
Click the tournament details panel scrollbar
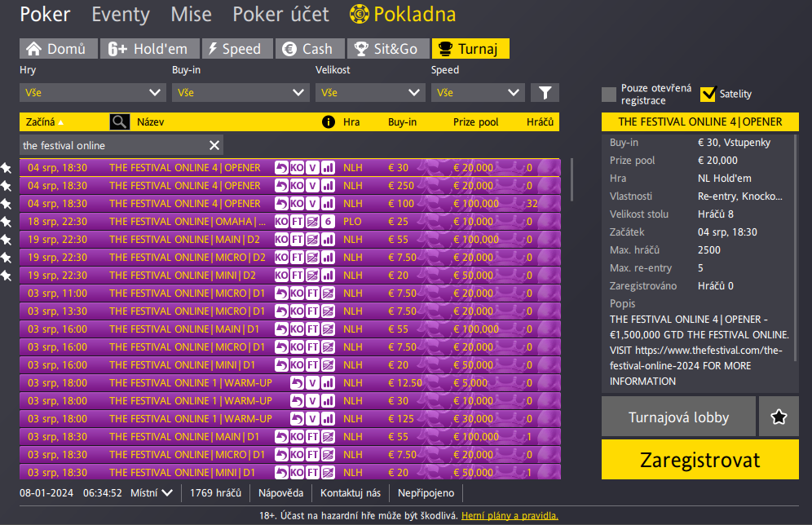(796, 249)
